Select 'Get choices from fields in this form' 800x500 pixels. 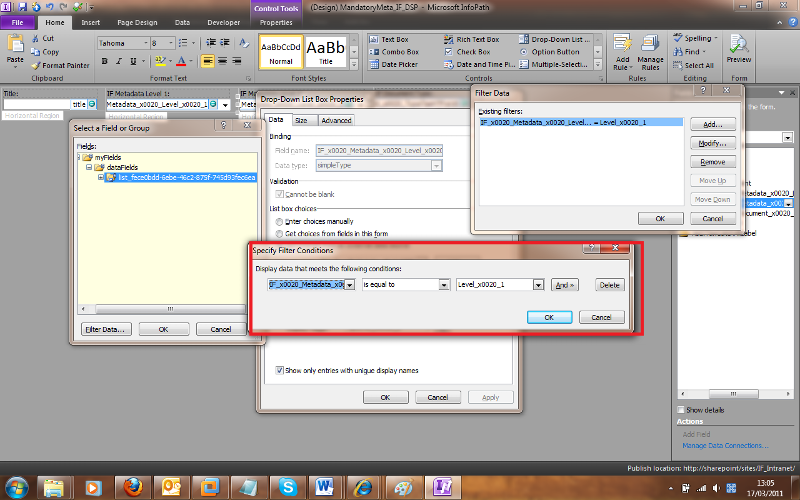click(279, 234)
